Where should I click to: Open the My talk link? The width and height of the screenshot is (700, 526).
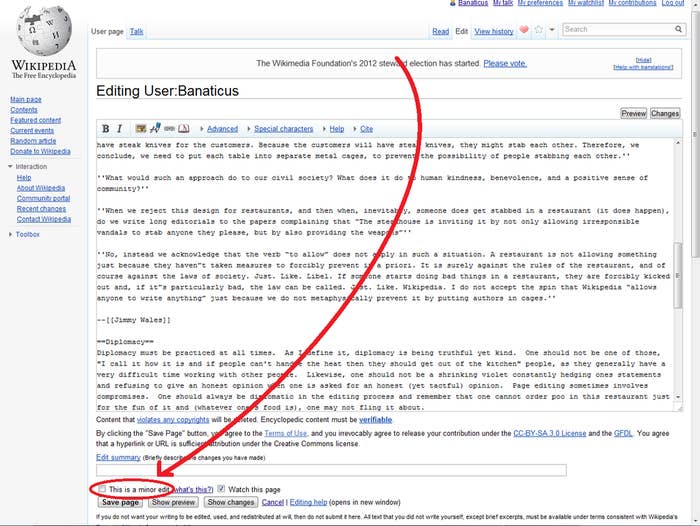click(x=503, y=3)
